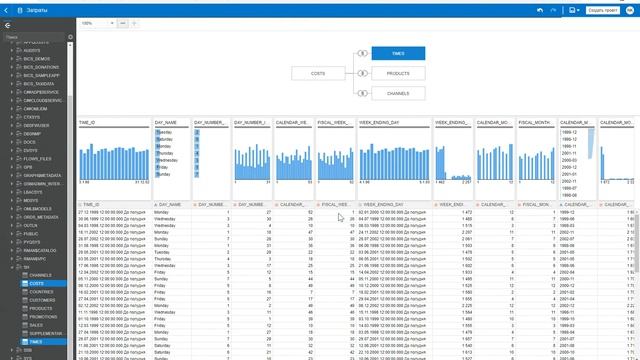Select OUTLN schema in tree
Viewport: 640px width, 360px height.
(x=30, y=225)
